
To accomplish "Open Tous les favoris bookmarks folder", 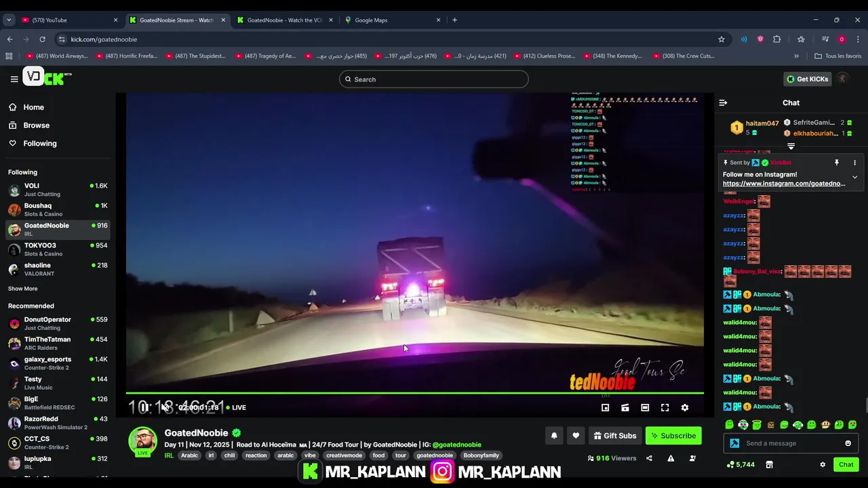I will point(838,56).
